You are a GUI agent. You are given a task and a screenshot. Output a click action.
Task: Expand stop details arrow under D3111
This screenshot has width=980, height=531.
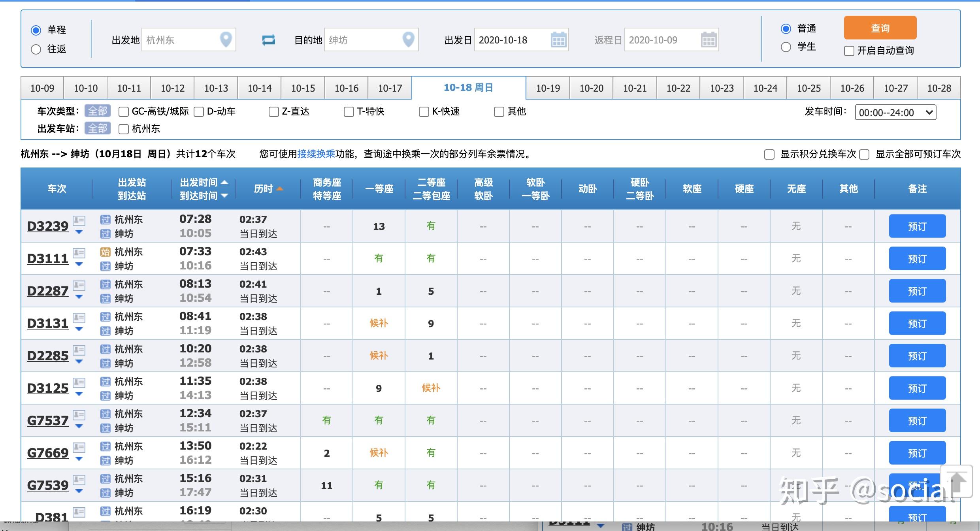click(79, 264)
